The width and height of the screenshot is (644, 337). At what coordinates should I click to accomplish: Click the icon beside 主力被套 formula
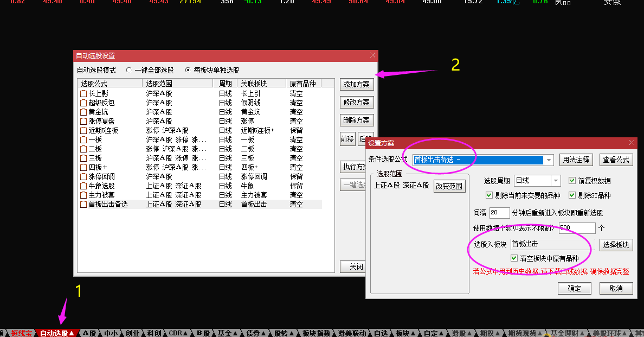pos(83,195)
